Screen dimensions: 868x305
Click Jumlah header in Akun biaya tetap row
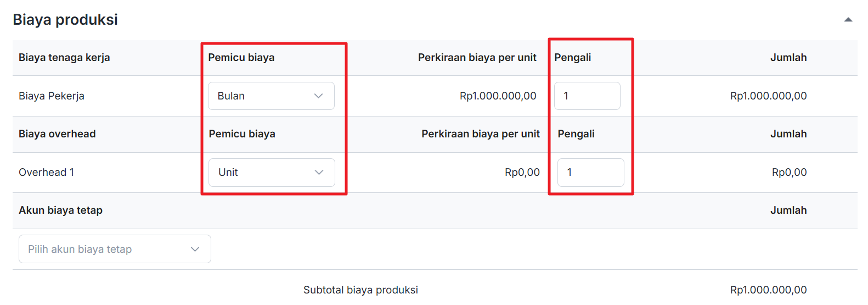point(788,210)
